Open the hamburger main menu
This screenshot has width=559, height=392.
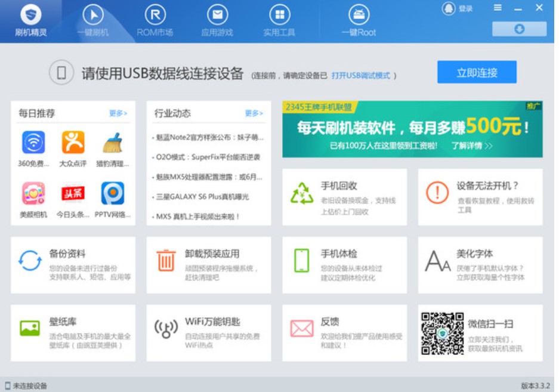pos(498,8)
